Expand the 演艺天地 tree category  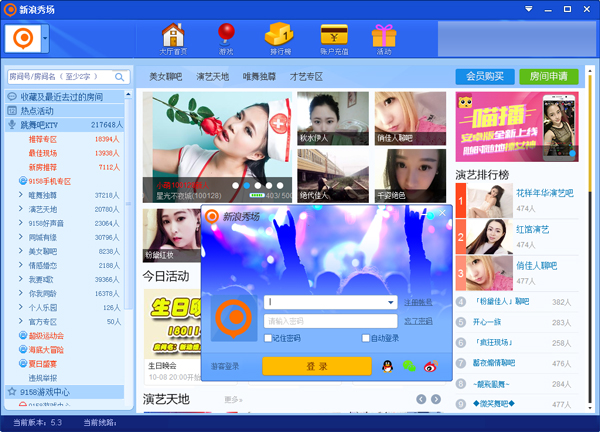pos(21,209)
